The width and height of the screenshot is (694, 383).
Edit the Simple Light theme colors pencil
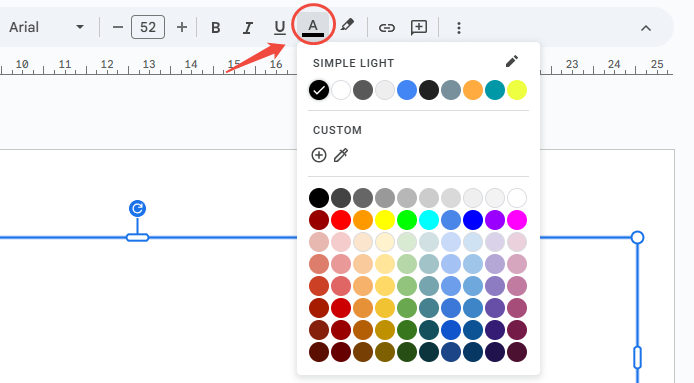pyautogui.click(x=512, y=62)
